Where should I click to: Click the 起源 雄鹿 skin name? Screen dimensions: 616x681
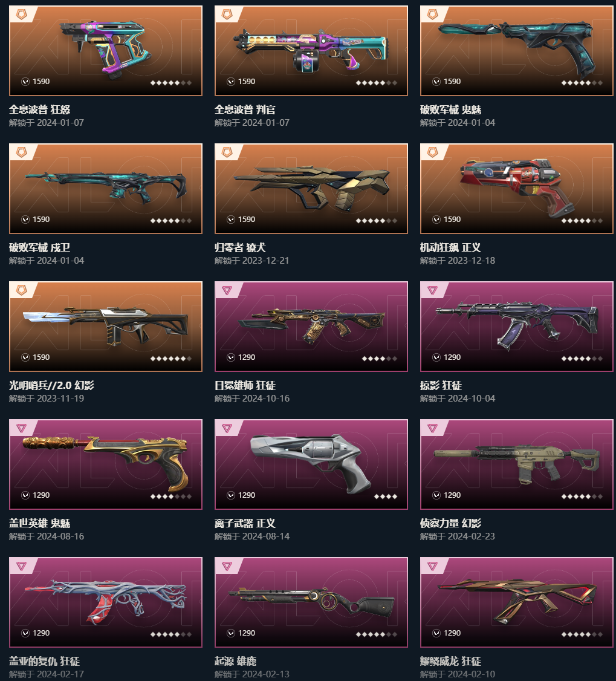point(235,661)
